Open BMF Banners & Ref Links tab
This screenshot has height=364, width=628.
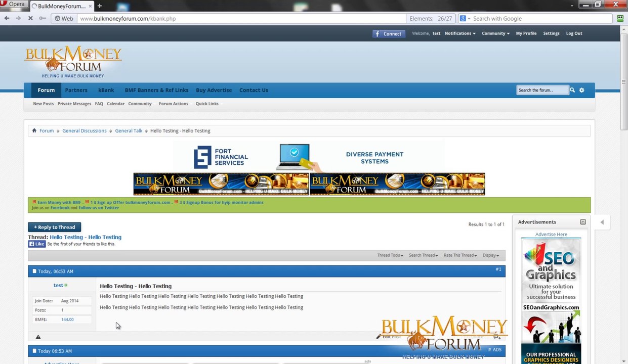coord(156,90)
